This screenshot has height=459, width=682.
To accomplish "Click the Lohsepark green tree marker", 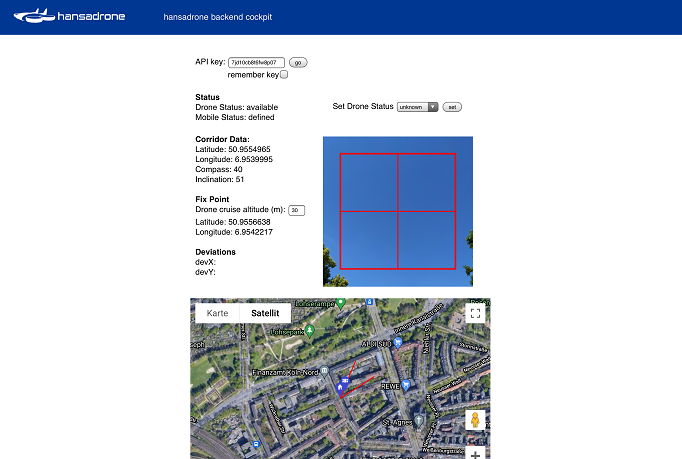I will tap(310, 329).
